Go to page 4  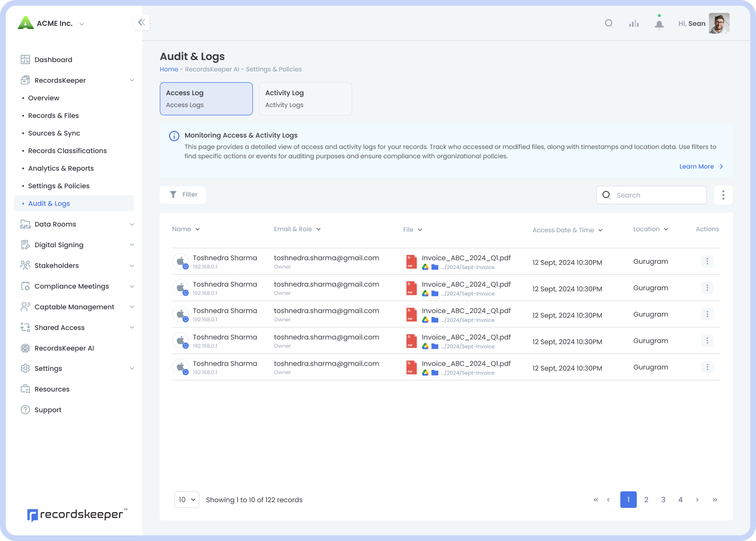tap(681, 500)
